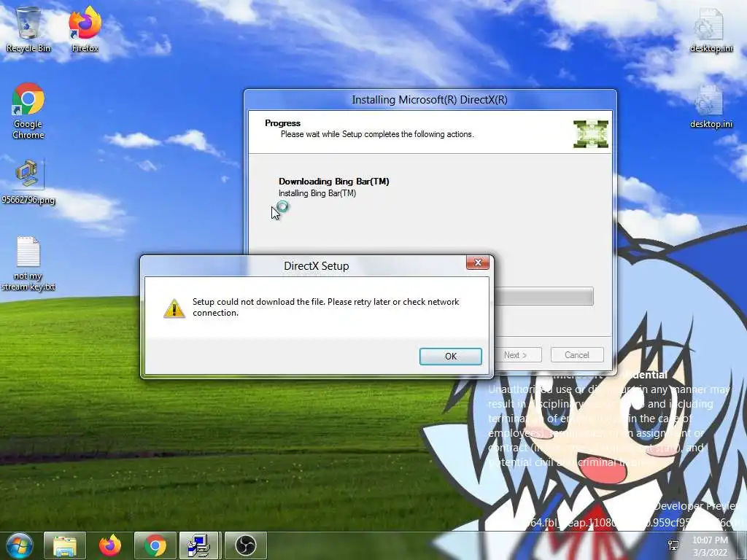Select the lower desktop.ini file icon

tap(711, 106)
